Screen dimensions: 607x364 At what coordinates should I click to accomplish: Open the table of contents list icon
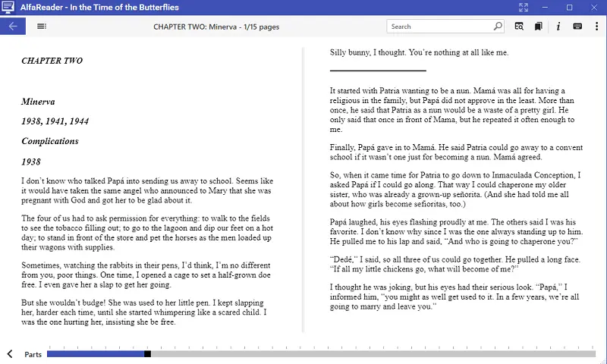(x=42, y=27)
